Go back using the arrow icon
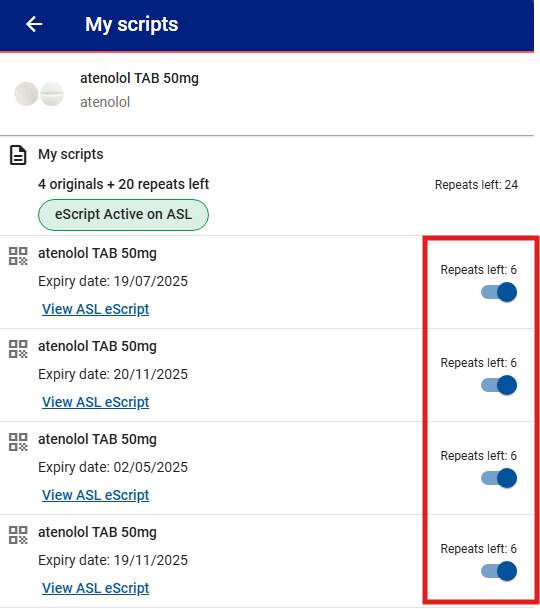 point(34,24)
